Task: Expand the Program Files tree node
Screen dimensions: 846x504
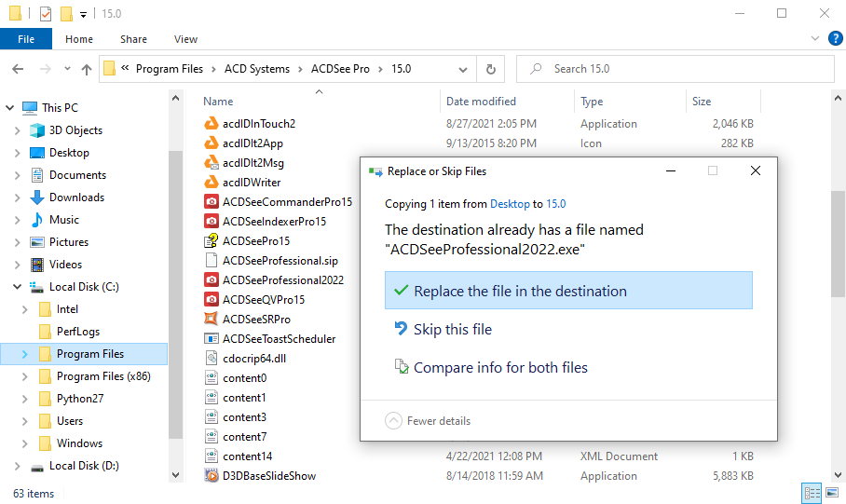Action: pyautogui.click(x=25, y=354)
